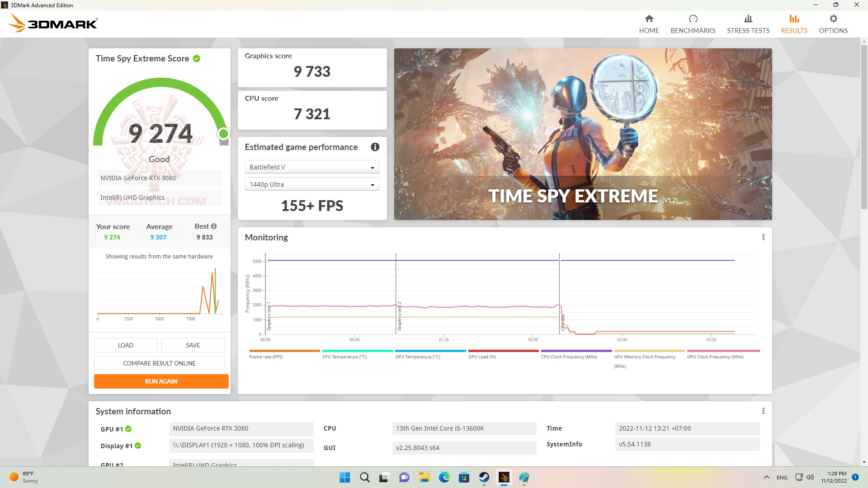Expand the Battlefield V game dropdown

(312, 167)
